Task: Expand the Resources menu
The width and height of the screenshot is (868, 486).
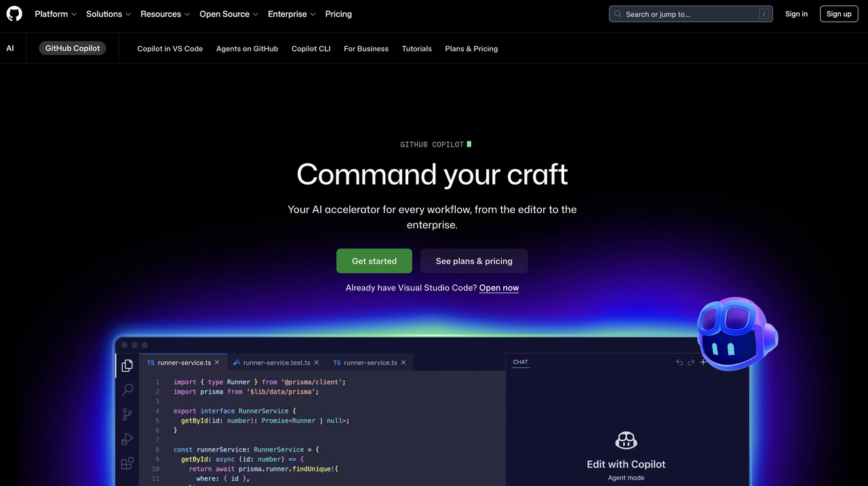Action: tap(165, 14)
